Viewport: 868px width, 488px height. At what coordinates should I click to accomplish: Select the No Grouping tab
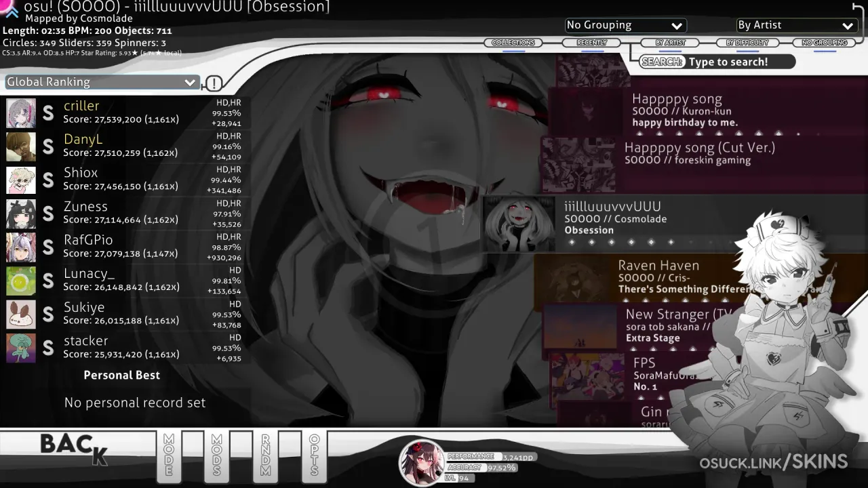(825, 43)
